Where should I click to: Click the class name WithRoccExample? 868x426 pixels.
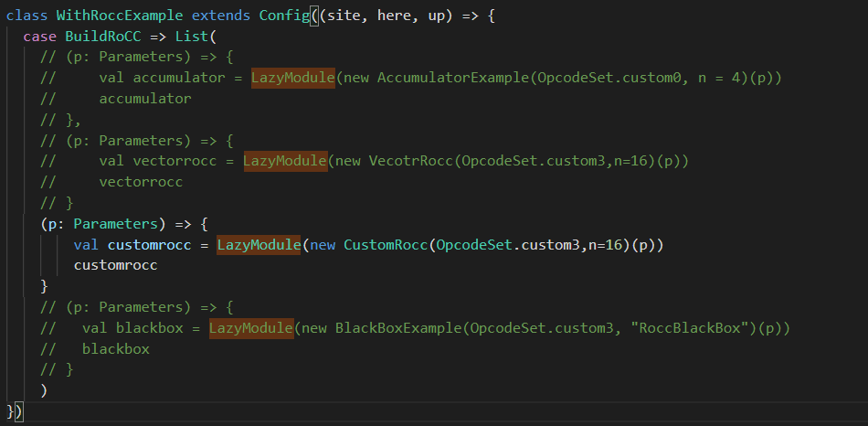click(x=120, y=16)
